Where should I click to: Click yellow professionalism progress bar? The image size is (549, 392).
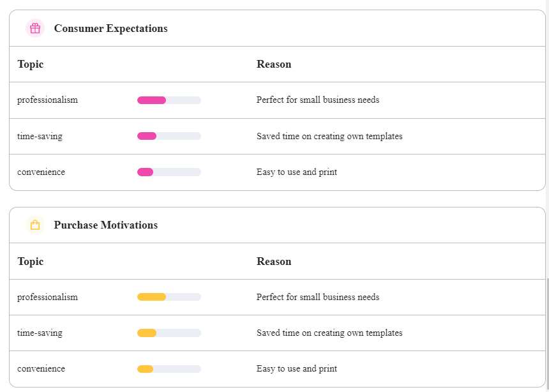tap(169, 297)
